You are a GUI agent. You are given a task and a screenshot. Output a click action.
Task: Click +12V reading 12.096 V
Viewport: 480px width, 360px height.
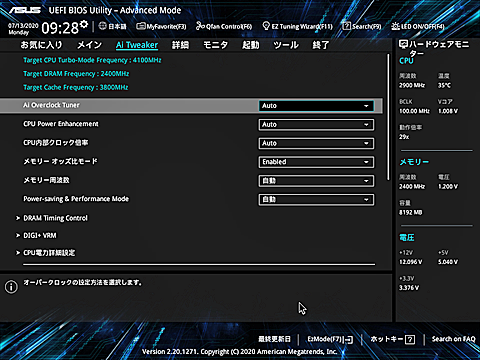[411, 262]
